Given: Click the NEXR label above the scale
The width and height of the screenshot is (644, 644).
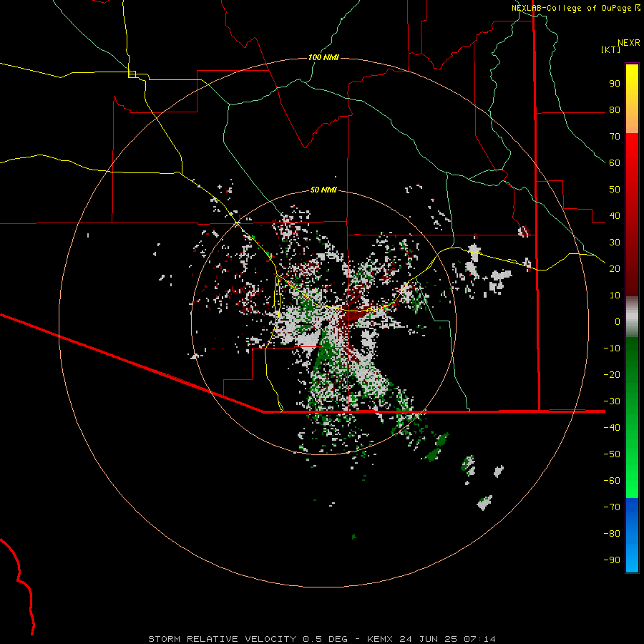Looking at the screenshot, I should [629, 43].
